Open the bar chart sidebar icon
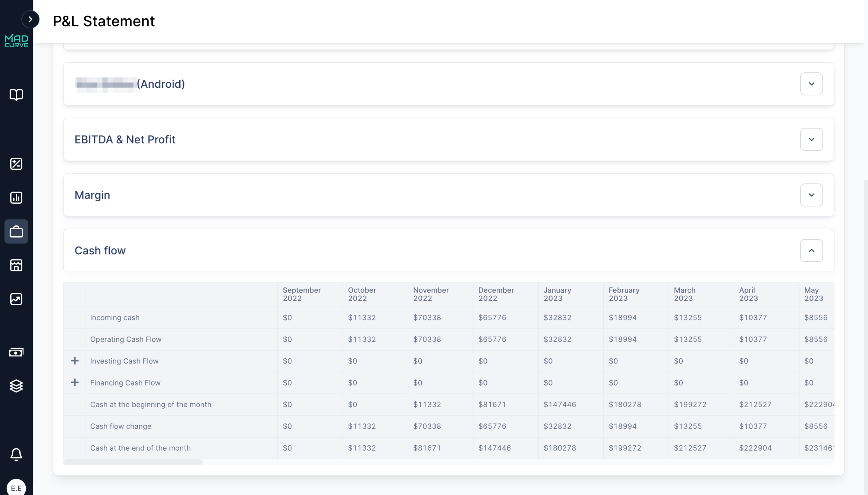 tap(16, 198)
